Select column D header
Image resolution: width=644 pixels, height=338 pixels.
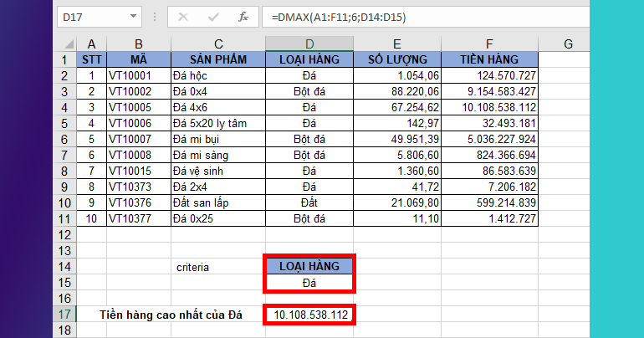pyautogui.click(x=309, y=44)
